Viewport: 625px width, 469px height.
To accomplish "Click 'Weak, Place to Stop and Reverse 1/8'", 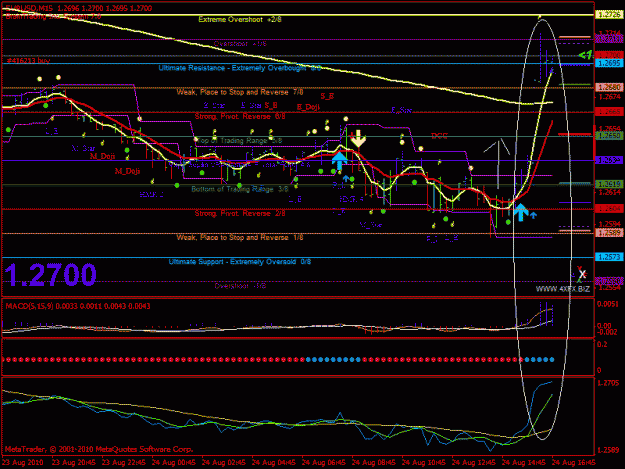I will click(x=240, y=238).
